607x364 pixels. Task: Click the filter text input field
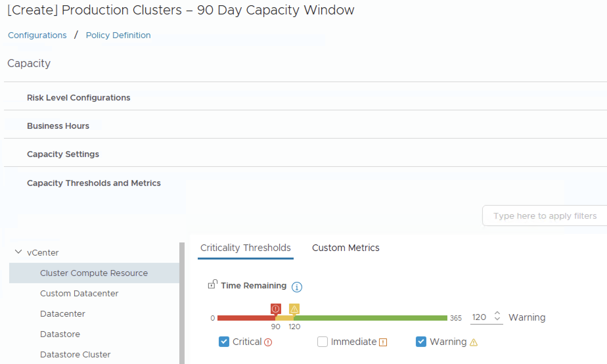click(545, 216)
